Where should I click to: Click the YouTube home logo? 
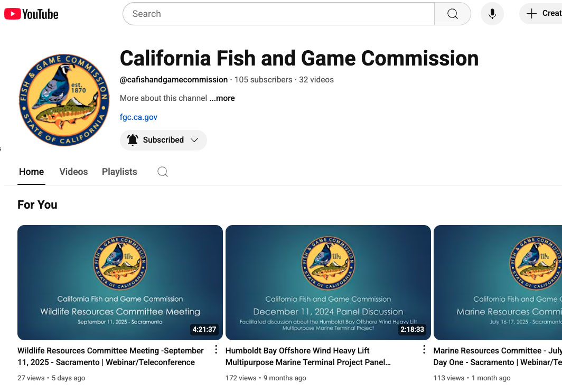(x=31, y=14)
